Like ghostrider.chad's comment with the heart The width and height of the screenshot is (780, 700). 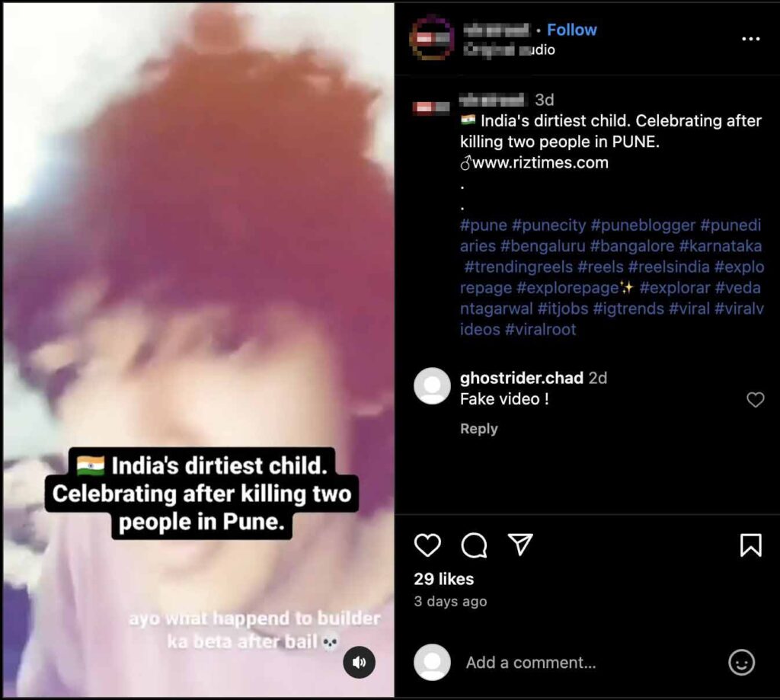pos(755,399)
